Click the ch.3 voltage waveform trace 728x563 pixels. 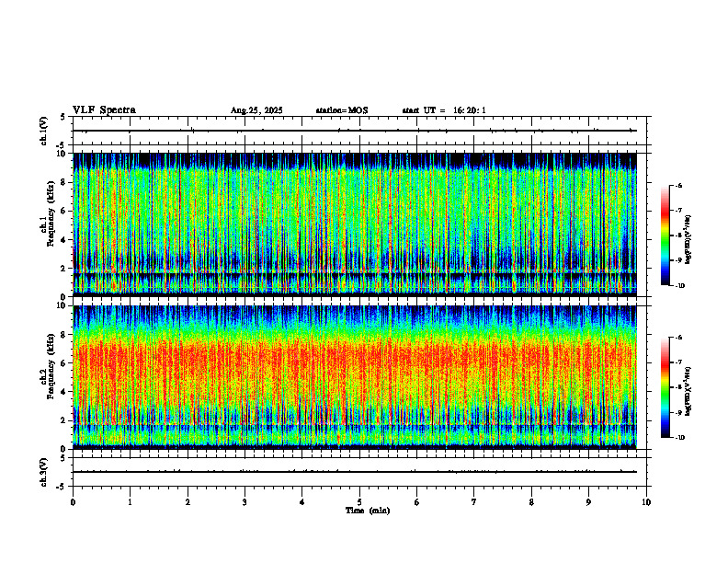point(355,472)
